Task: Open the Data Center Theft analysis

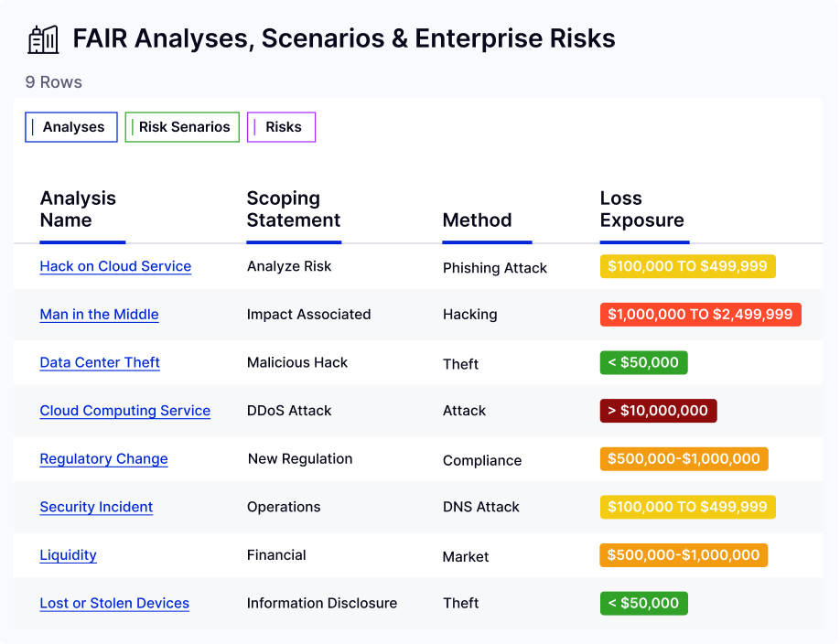Action: (x=100, y=363)
